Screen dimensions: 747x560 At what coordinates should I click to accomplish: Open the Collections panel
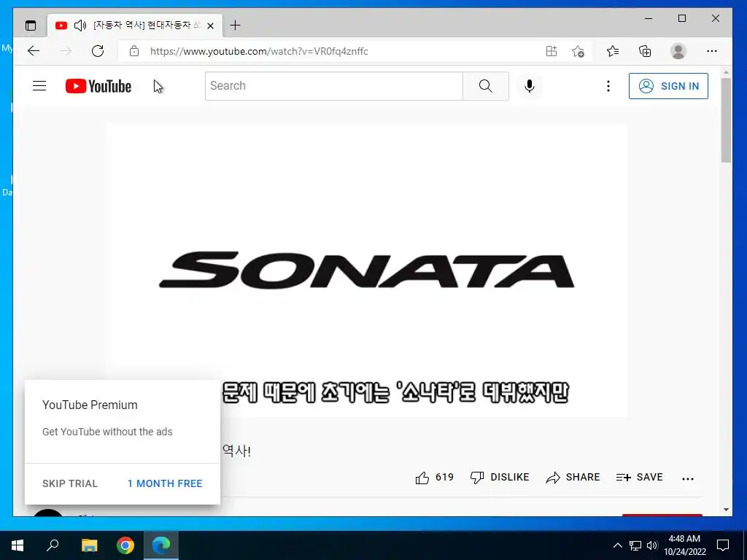click(645, 51)
